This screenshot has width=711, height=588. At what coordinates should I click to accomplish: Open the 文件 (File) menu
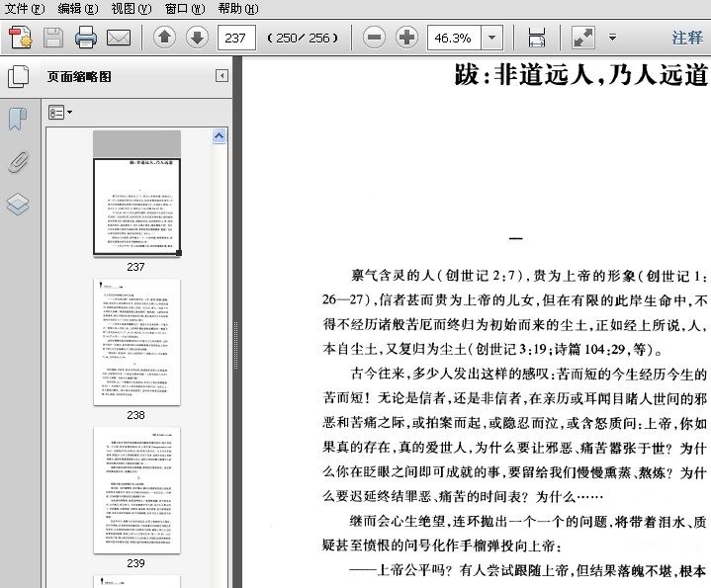[25, 8]
